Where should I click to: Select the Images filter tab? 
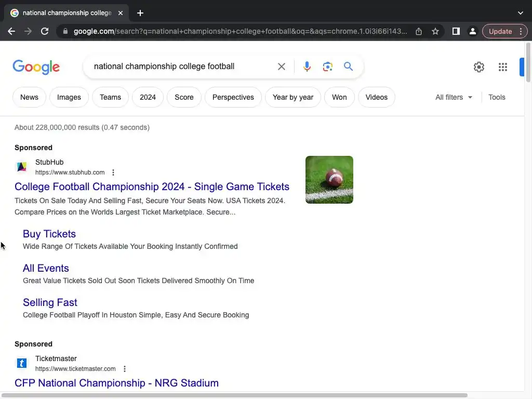coord(69,97)
